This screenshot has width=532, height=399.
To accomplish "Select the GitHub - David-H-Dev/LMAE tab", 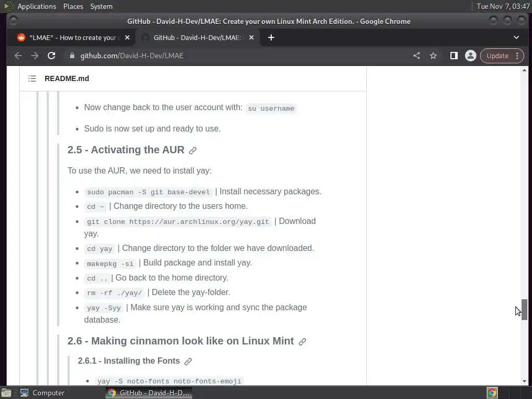I will 197,37.
